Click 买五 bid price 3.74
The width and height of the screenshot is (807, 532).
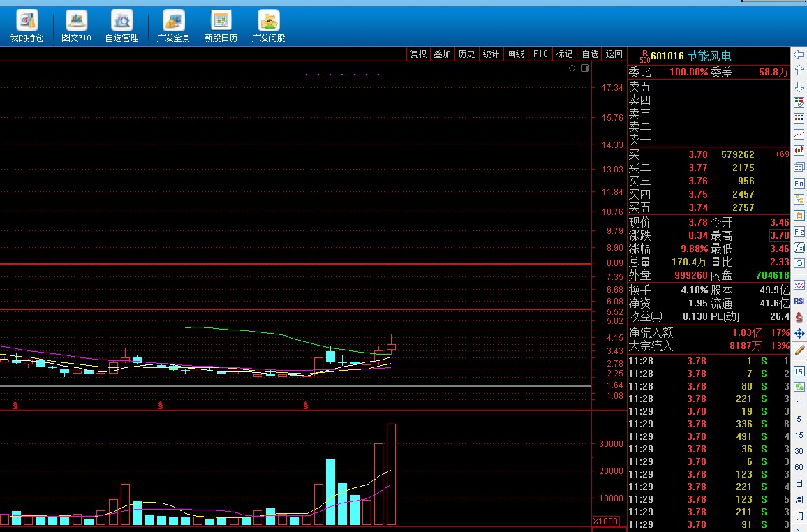[x=698, y=207]
